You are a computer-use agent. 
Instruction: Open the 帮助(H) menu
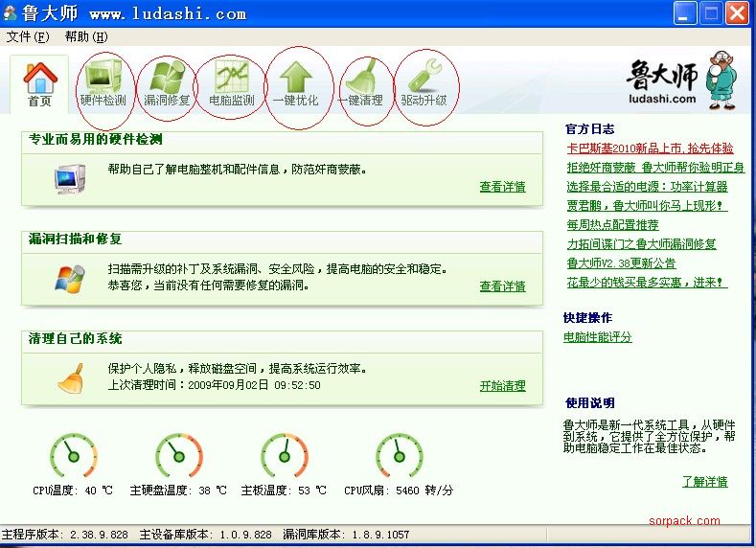tap(86, 36)
